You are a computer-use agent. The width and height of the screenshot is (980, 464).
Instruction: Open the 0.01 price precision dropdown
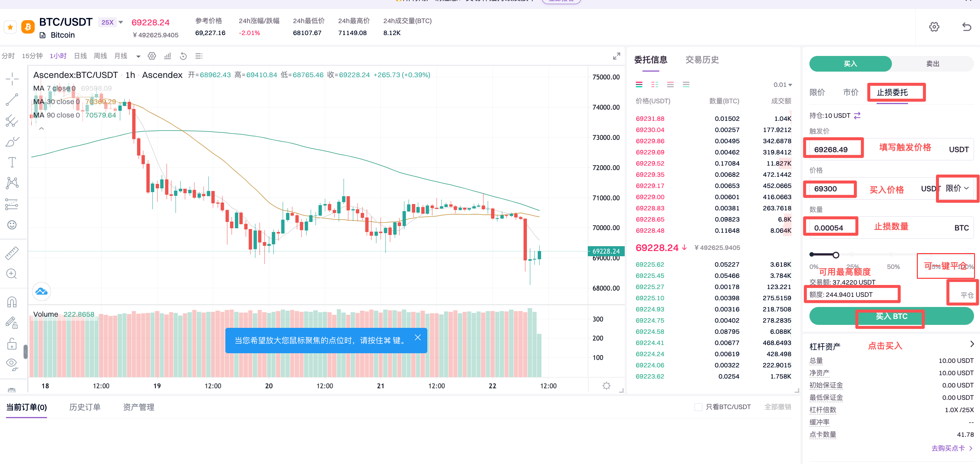(x=783, y=85)
